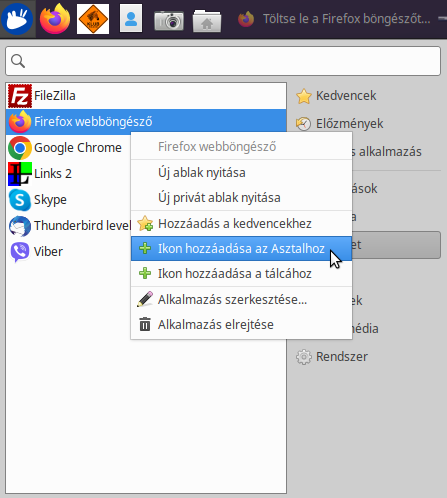The height and width of the screenshot is (498, 447).
Task: Open Rendszer category
Action: point(367,357)
